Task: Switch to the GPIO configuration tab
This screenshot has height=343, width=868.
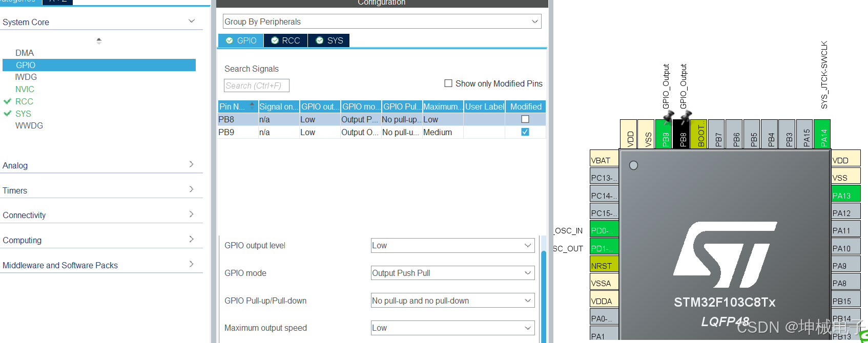Action: pos(241,40)
